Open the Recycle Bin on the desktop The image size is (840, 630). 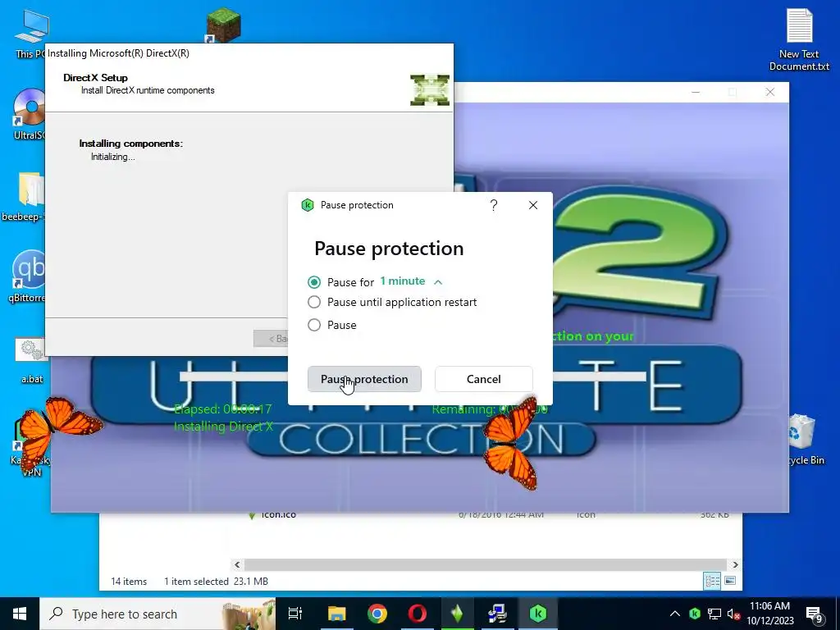[802, 440]
